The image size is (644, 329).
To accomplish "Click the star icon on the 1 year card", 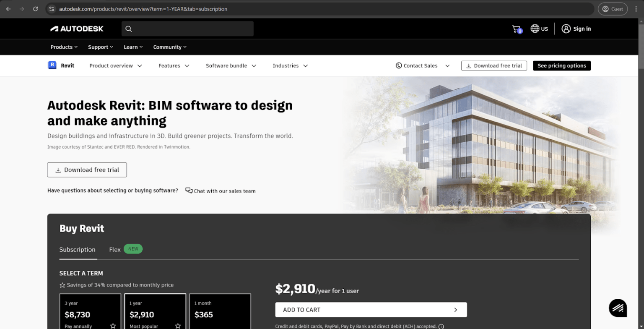I will pyautogui.click(x=178, y=326).
